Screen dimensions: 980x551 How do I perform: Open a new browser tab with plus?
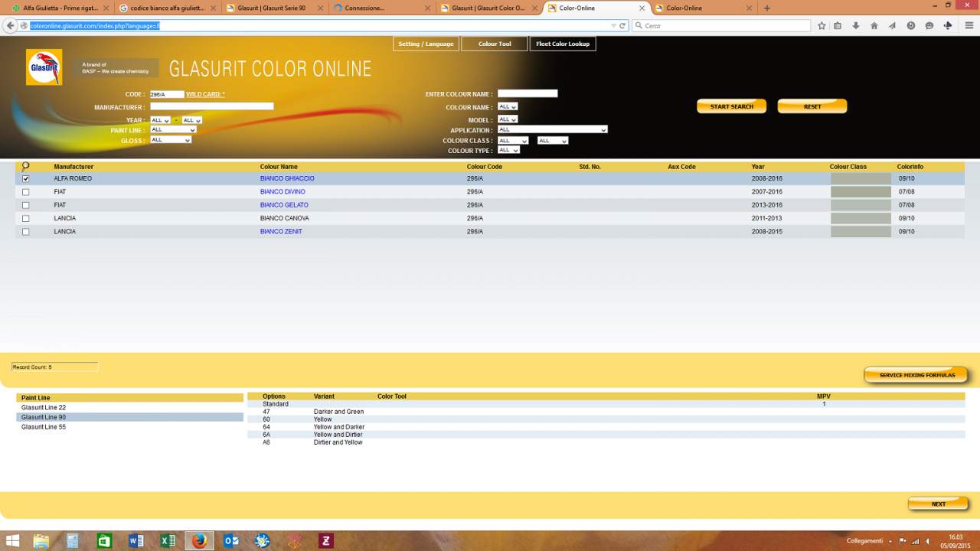767,8
